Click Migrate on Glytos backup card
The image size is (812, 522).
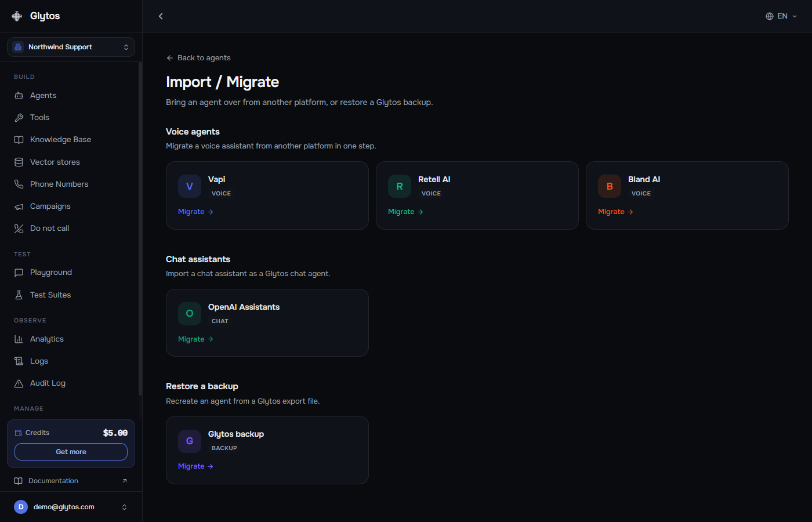pos(195,466)
